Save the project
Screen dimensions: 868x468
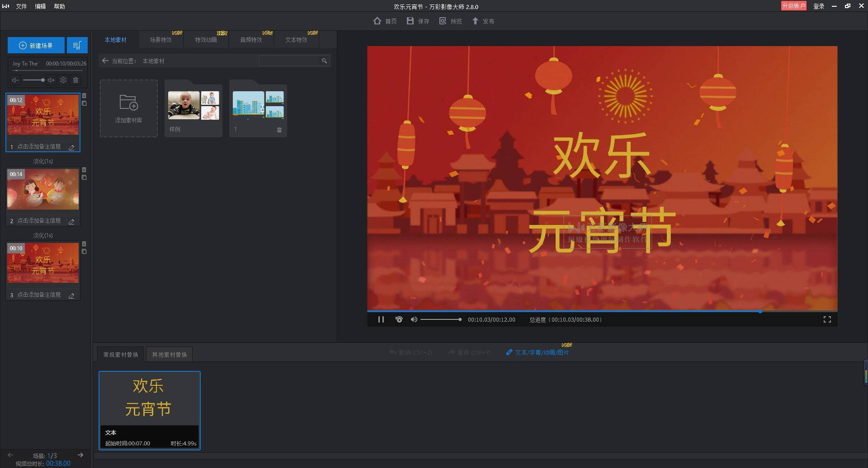point(417,21)
